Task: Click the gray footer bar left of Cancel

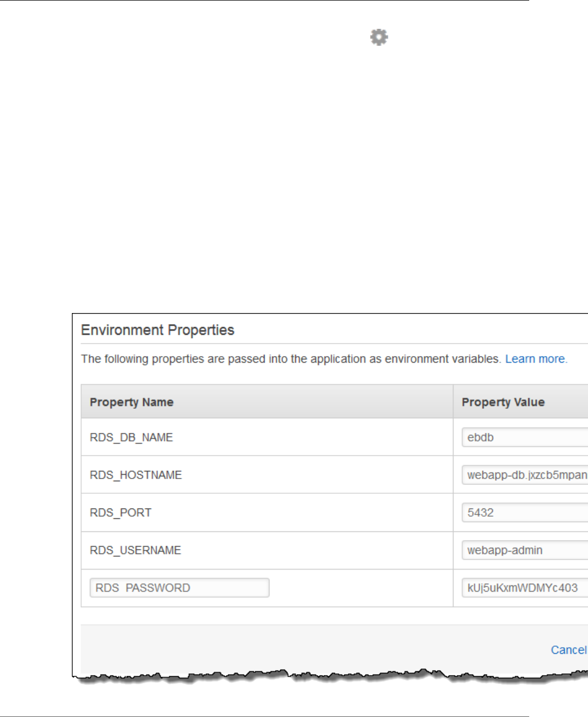Action: 310,649
